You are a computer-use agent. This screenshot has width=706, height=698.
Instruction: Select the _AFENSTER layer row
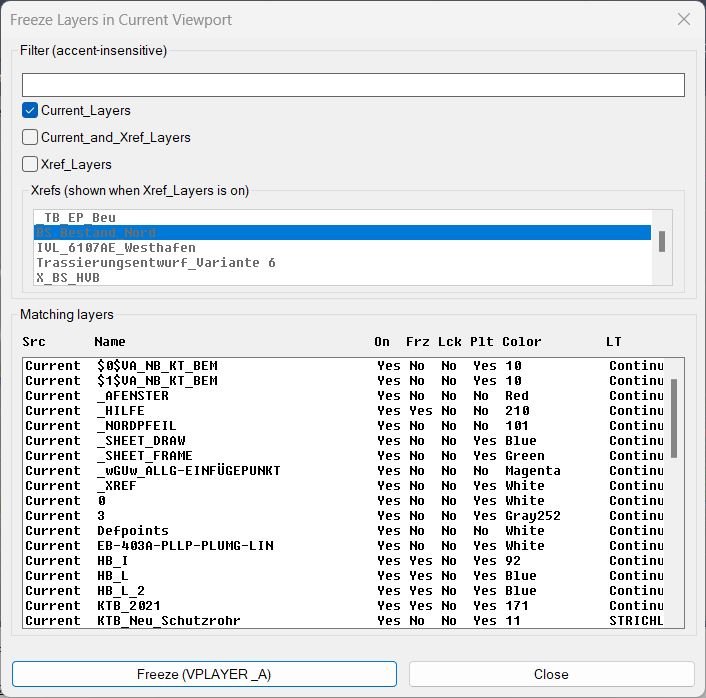(133, 396)
